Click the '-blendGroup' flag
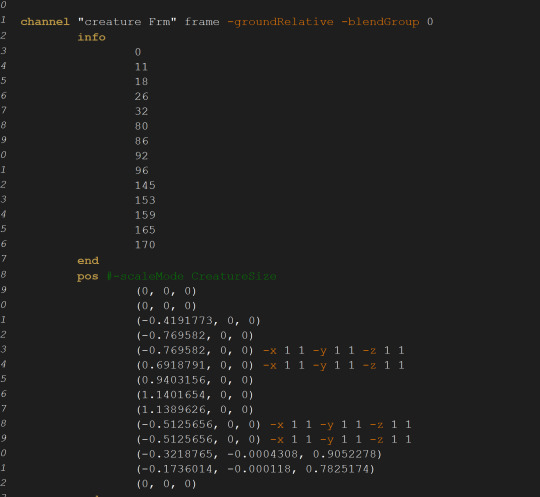The image size is (540, 497). [x=380, y=22]
